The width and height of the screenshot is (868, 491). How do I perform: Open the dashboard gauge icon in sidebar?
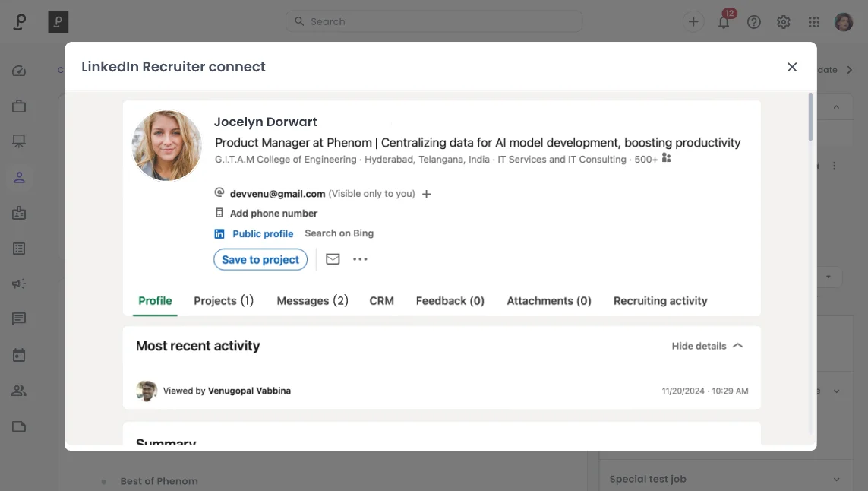19,71
